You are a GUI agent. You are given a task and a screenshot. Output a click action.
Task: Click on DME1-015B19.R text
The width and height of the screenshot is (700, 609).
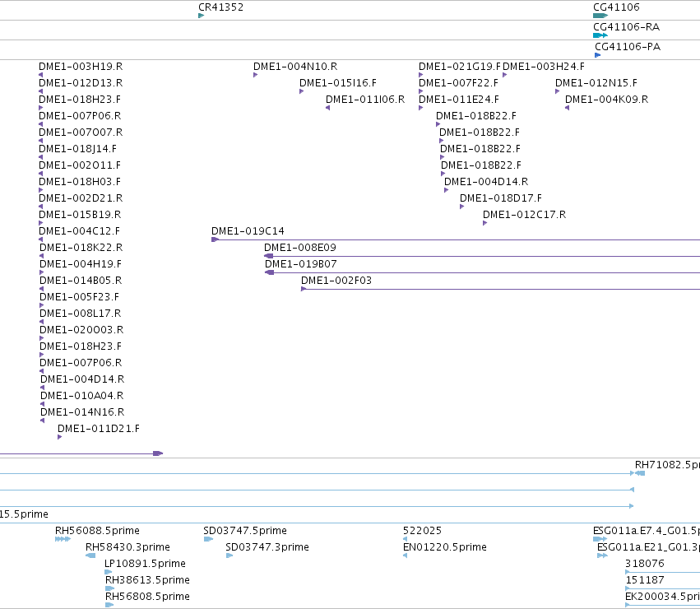[x=80, y=215]
